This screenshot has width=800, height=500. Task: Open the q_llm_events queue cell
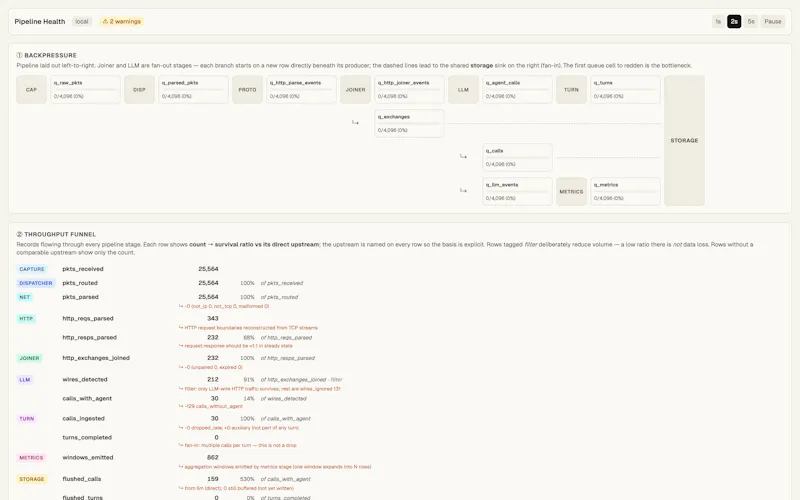click(x=517, y=192)
